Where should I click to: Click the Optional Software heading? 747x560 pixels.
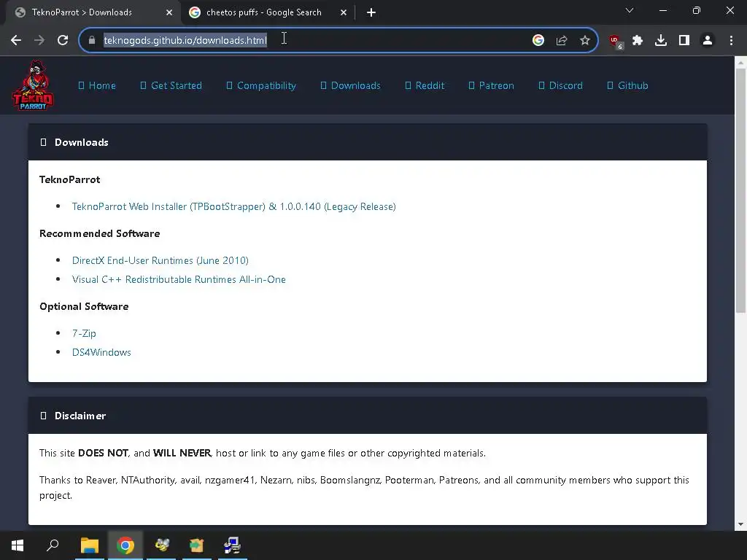click(84, 306)
